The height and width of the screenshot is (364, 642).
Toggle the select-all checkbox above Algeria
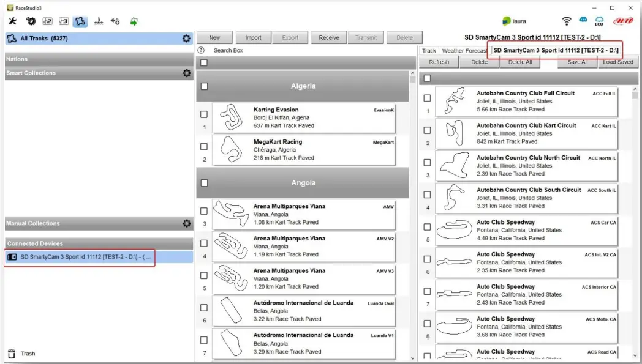204,62
